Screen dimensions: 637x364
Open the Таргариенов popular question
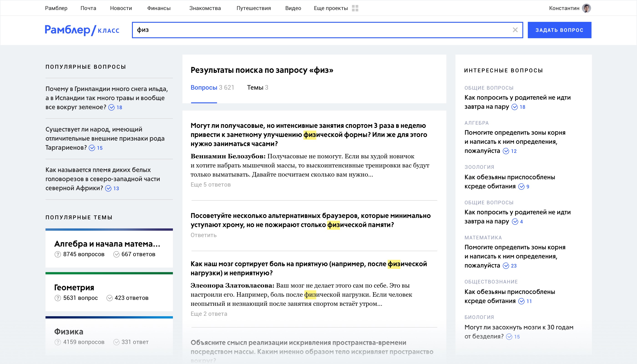pyautogui.click(x=105, y=139)
